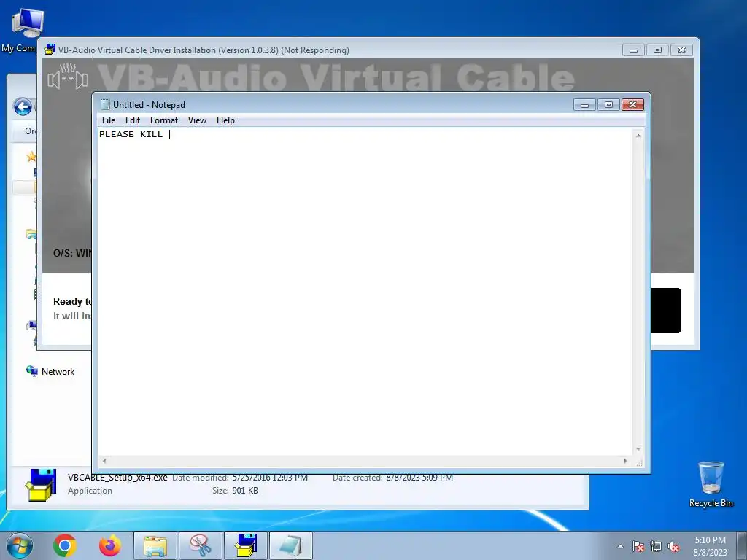
Task: Click Notepad vertical scrollbar up arrow
Action: 638,136
